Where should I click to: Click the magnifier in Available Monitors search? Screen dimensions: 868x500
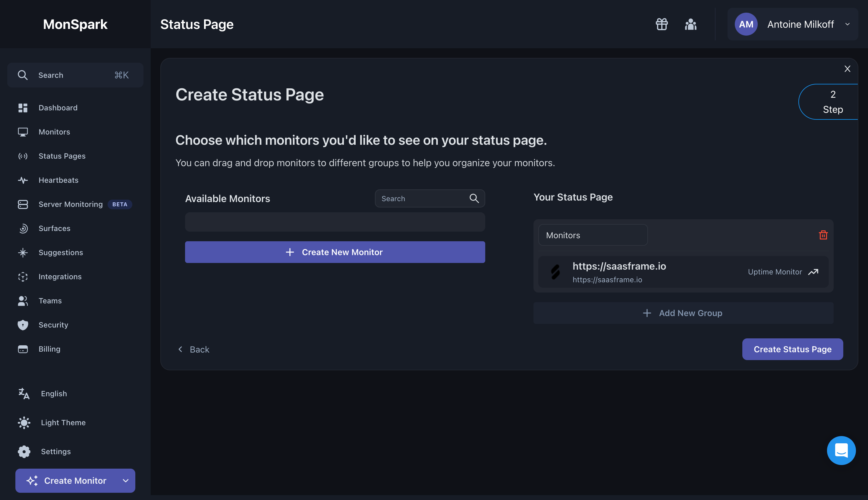[x=474, y=198]
